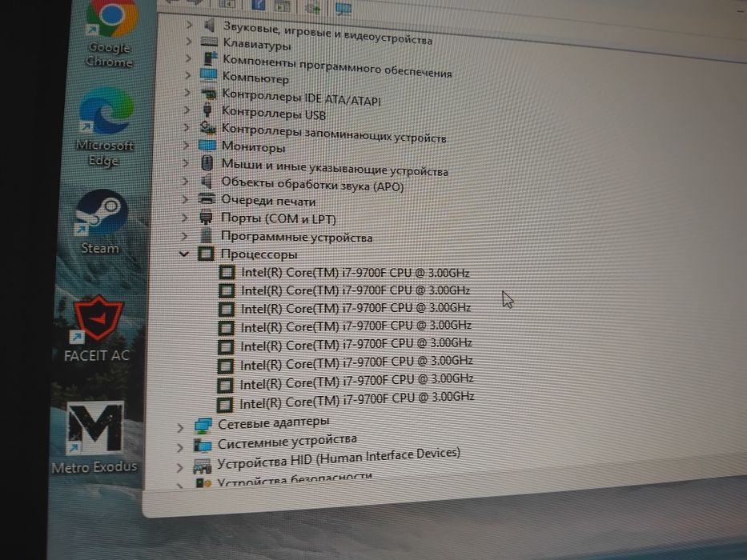Select the Контроллеры USB label
747x560 pixels.
coord(274,113)
